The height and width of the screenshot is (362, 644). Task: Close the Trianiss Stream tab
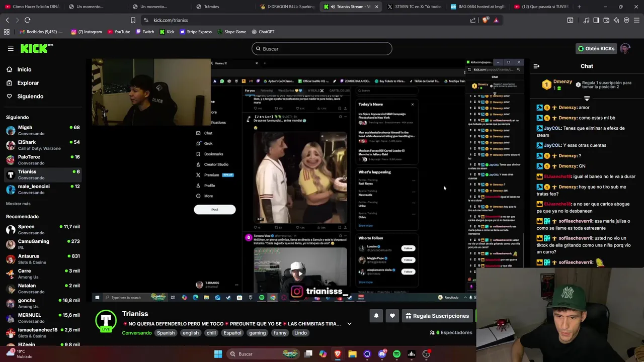point(376,7)
